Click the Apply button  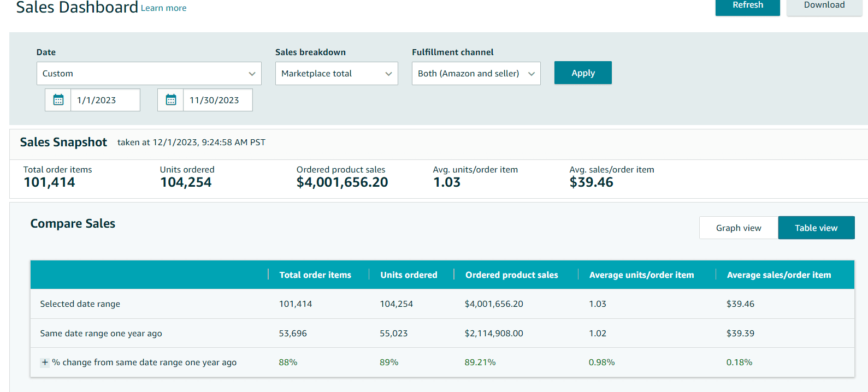pyautogui.click(x=583, y=73)
